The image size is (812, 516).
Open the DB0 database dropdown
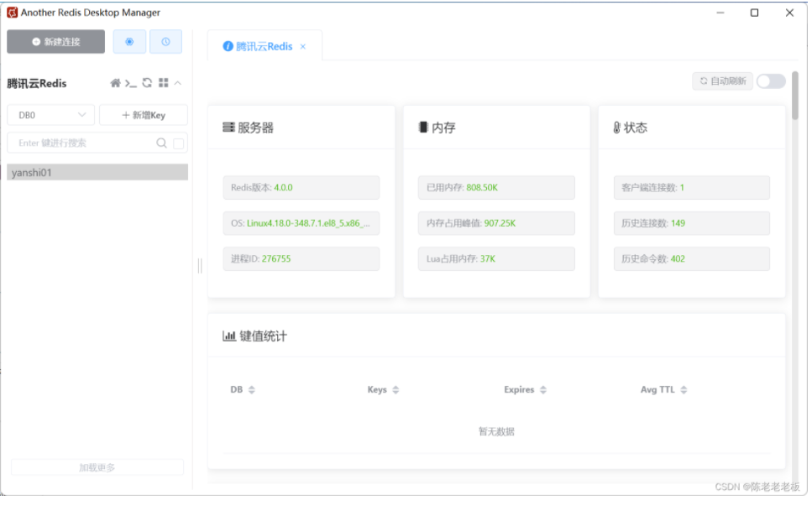click(50, 115)
